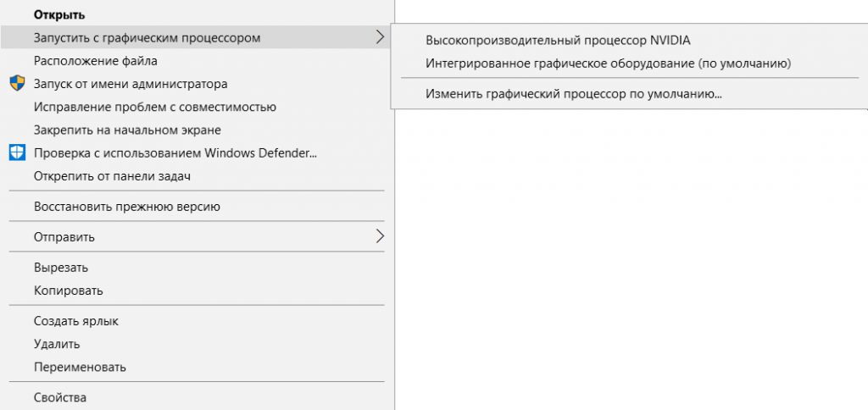Choose "Высокопроизводительный процессор NVIDIA" option
Image resolution: width=868 pixels, height=410 pixels.
point(558,40)
